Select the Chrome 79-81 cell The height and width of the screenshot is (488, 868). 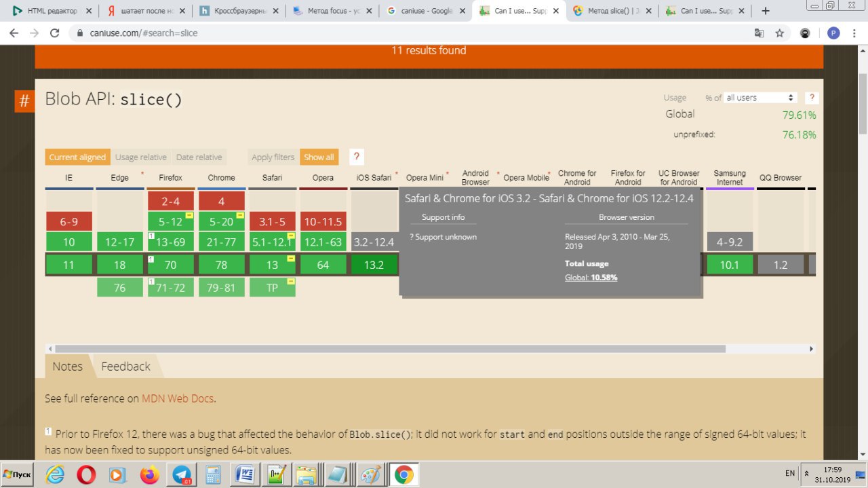[222, 288]
